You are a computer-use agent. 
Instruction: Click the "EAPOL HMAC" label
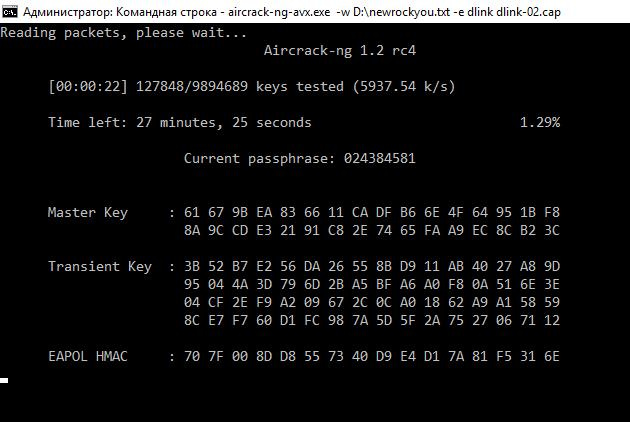[x=88, y=356]
